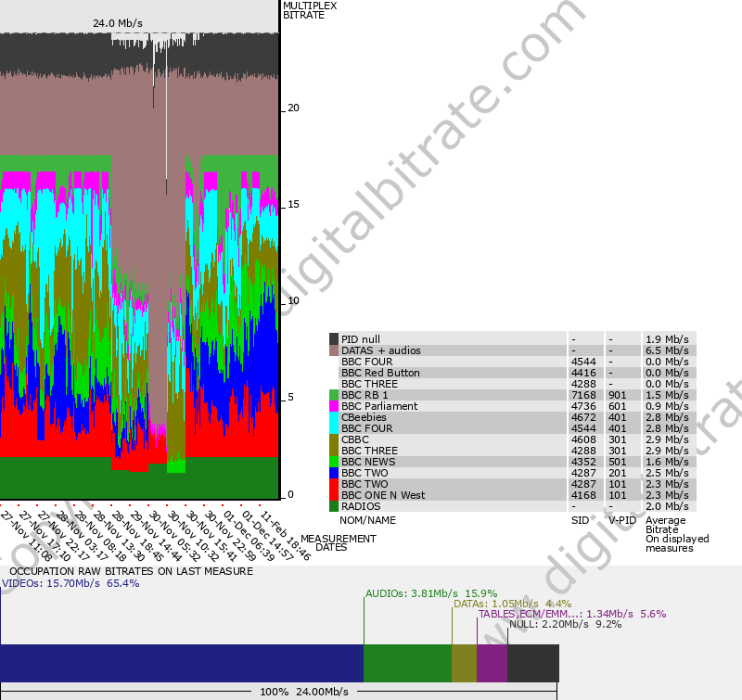The image size is (742, 700).
Task: Click the PID null dark grey legend swatch
Action: [x=334, y=339]
